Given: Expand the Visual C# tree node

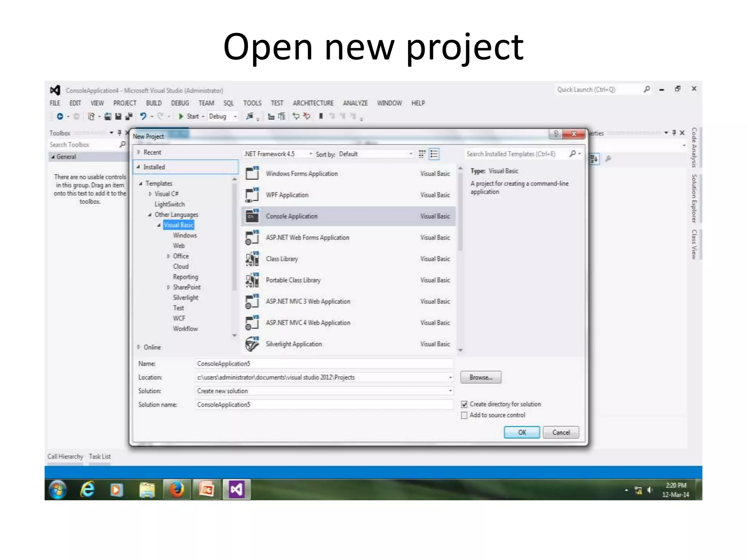Looking at the screenshot, I should pyautogui.click(x=150, y=194).
